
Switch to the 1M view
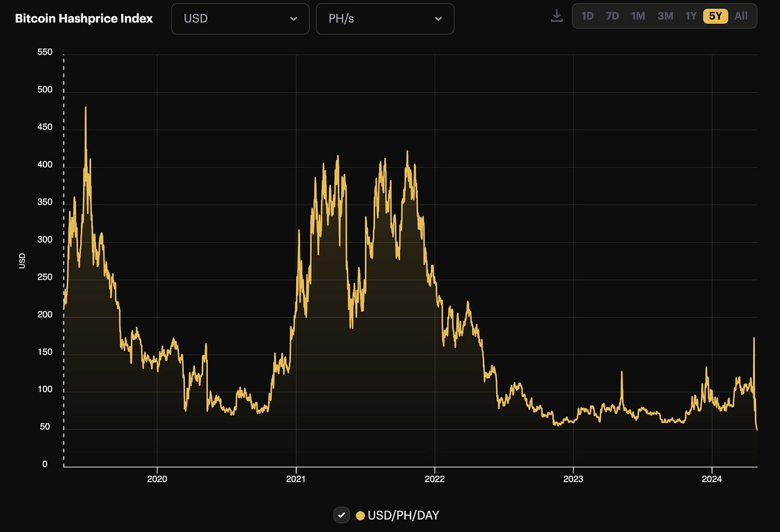click(x=638, y=16)
